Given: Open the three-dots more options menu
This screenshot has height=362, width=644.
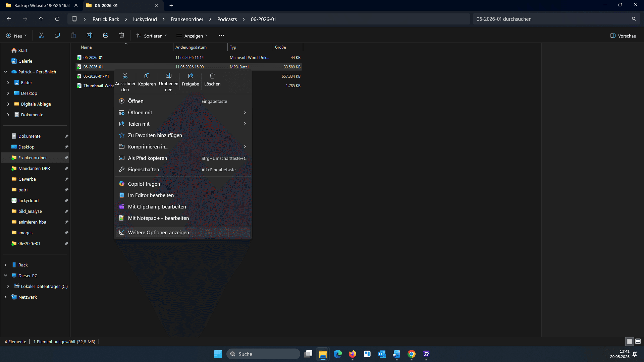Looking at the screenshot, I should 221,36.
